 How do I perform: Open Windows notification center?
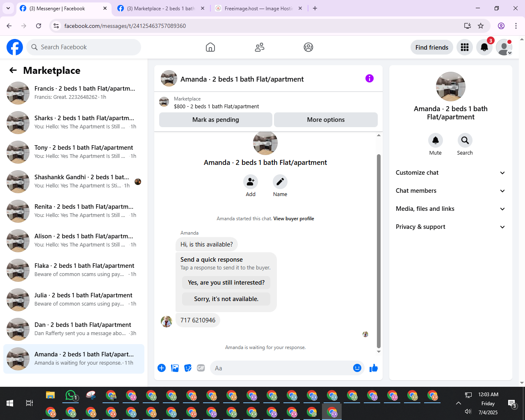(512, 403)
